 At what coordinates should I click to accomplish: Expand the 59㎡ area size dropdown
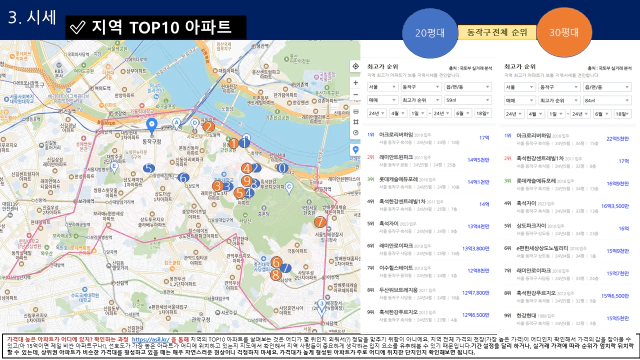pos(467,100)
